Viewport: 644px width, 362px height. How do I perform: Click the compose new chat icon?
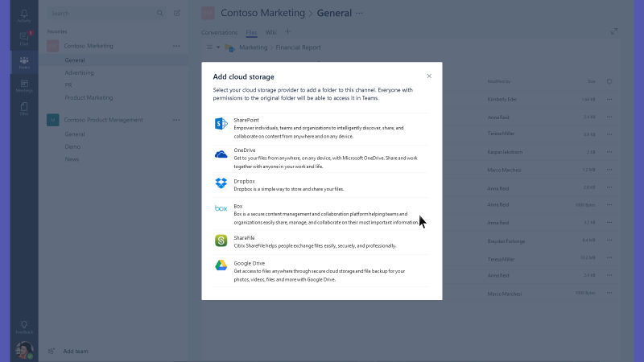(177, 14)
